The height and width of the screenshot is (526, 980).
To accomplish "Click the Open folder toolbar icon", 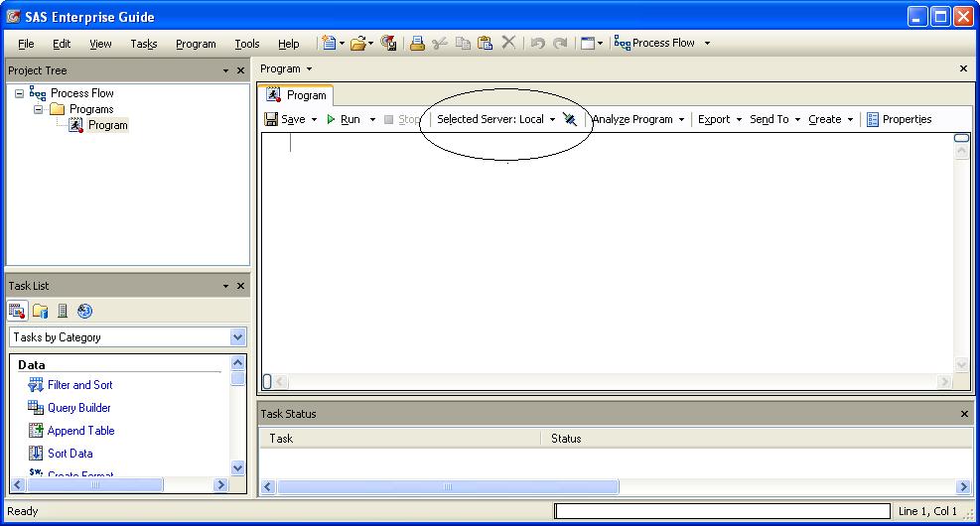I will 358,43.
